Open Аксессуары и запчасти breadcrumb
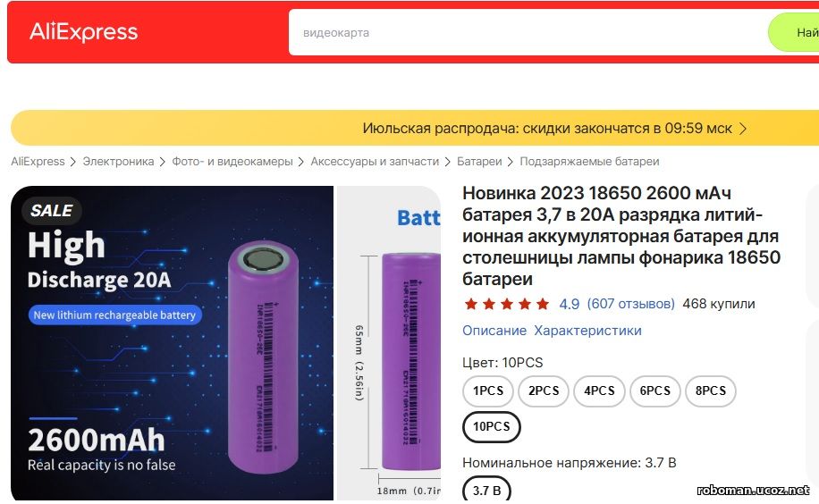This screenshot has width=819, height=504. 375,162
